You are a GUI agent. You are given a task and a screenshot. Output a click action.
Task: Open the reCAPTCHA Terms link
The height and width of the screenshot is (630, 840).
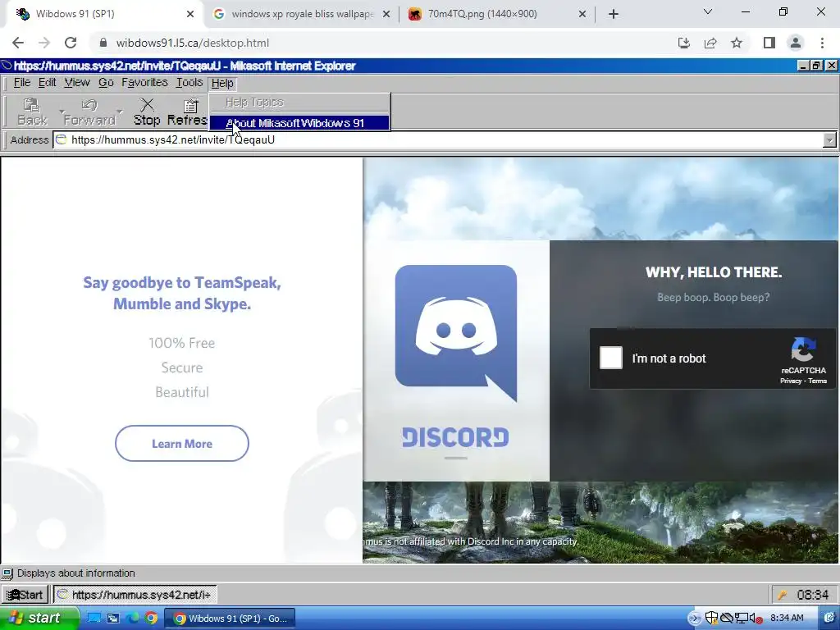click(818, 381)
